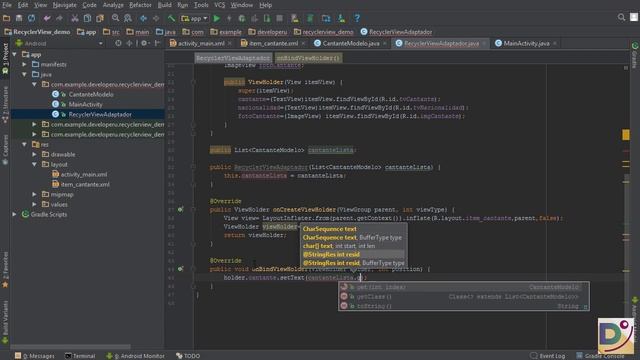Open the VCS menu
Viewport: 640px width, 360px height.
(x=220, y=5)
